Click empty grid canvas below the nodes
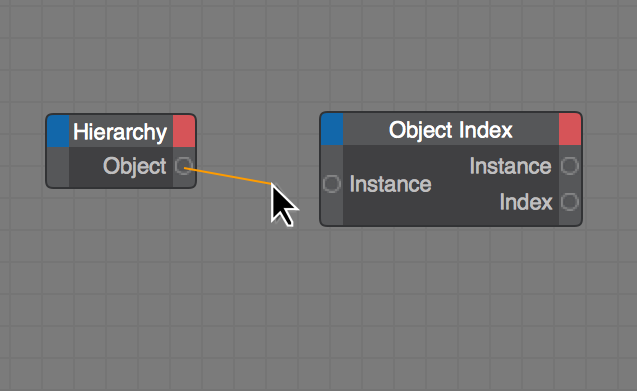The width and height of the screenshot is (637, 391). [317, 309]
